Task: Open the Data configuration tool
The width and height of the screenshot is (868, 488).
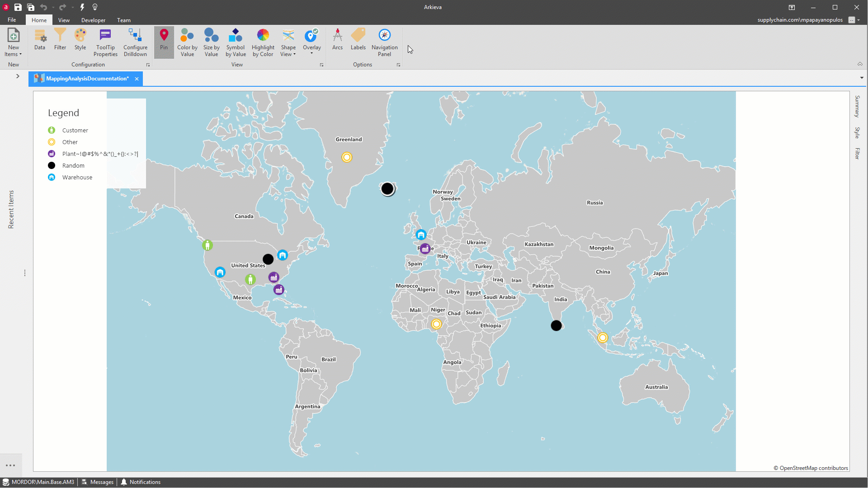Action: point(40,40)
